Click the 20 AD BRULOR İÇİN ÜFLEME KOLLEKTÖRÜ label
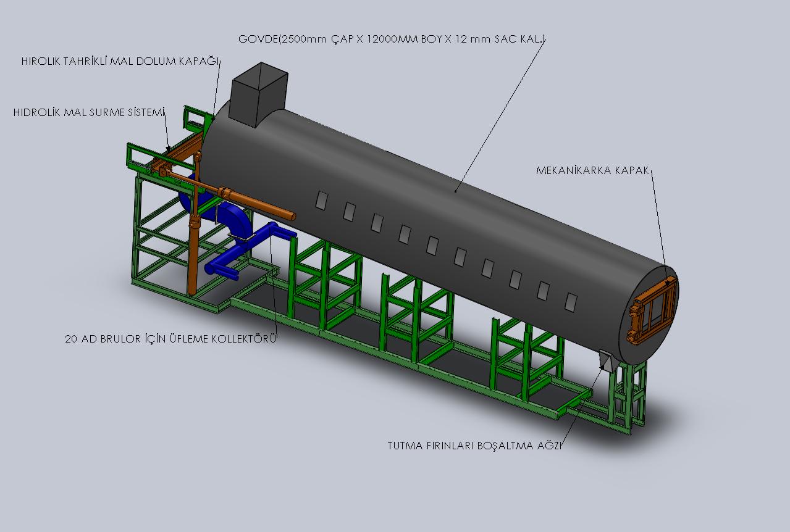This screenshot has height=532, width=790. pyautogui.click(x=171, y=339)
